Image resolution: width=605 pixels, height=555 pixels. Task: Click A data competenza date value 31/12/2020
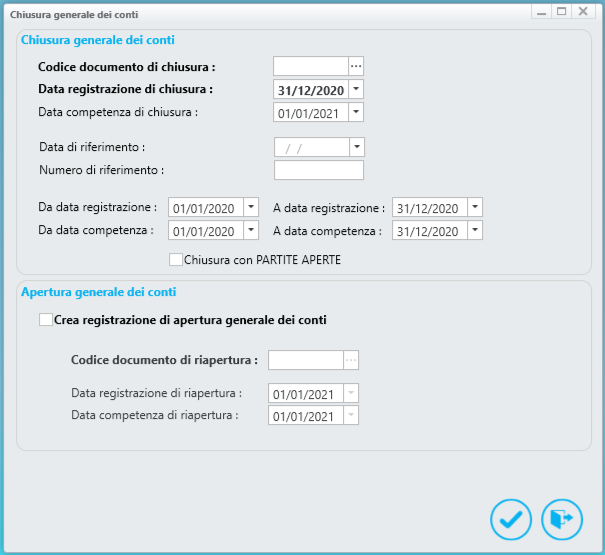pos(428,231)
